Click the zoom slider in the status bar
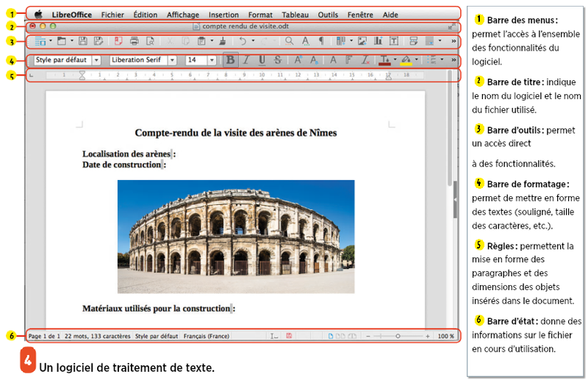The image size is (588, 382). pos(398,336)
